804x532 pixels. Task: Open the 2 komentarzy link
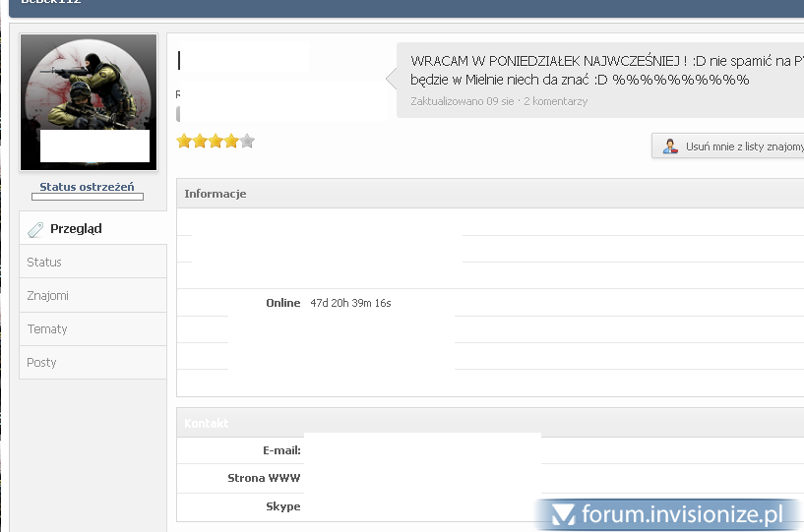[x=555, y=101]
